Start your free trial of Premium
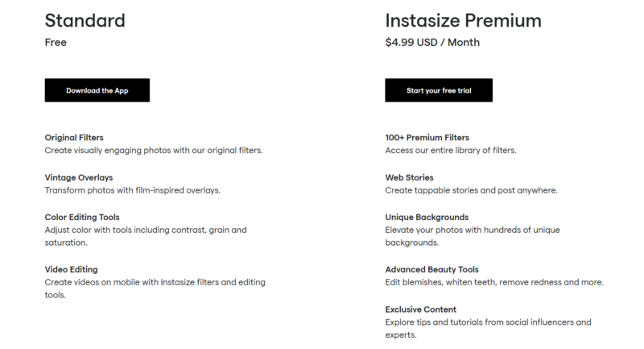 pos(439,90)
